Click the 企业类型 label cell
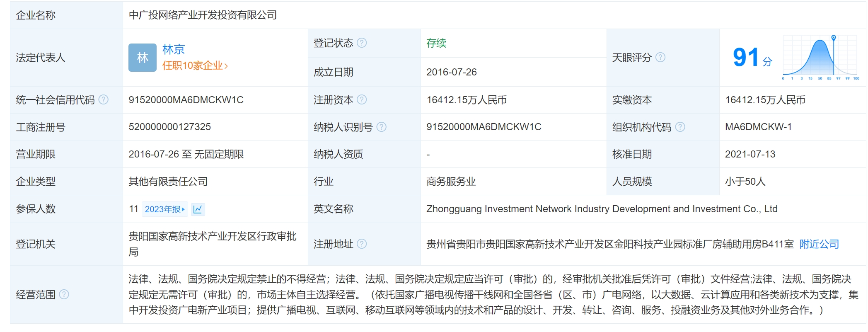This screenshot has width=868, height=332. point(66,182)
